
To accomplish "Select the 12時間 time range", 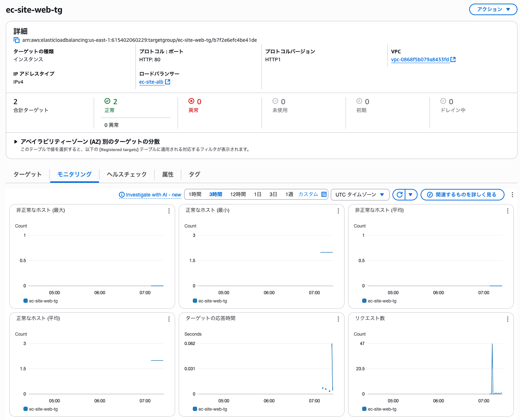I will pos(238,194).
